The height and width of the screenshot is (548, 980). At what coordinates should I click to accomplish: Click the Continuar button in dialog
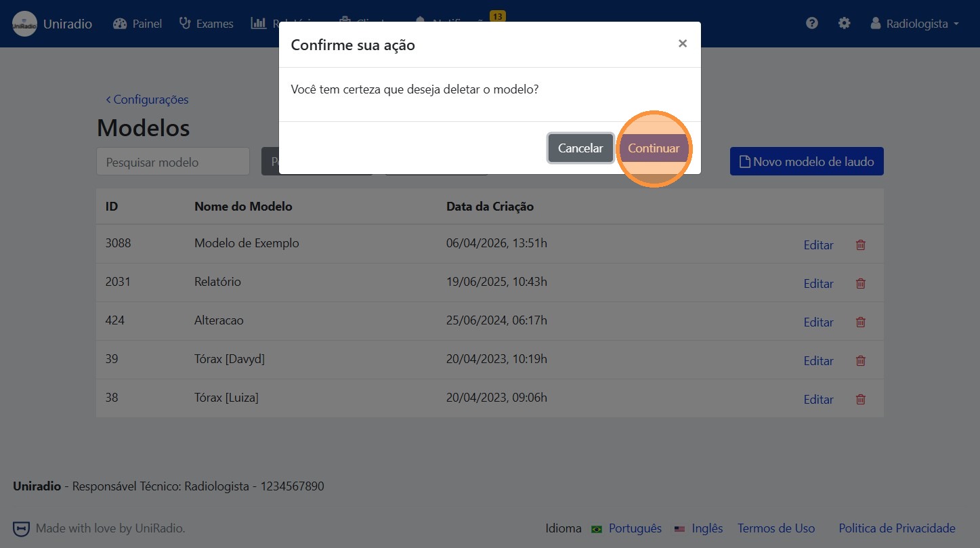click(654, 148)
